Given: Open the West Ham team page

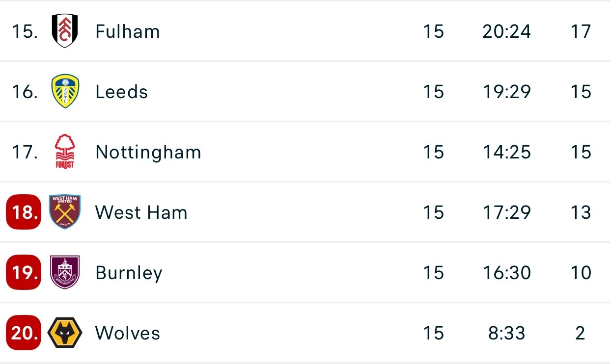Looking at the screenshot, I should pyautogui.click(x=141, y=212).
